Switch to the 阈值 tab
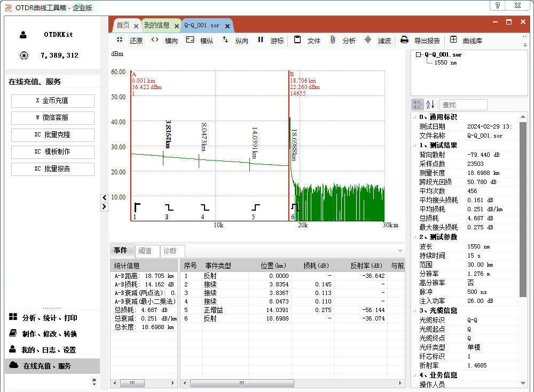This screenshot has width=534, height=392. pos(145,251)
